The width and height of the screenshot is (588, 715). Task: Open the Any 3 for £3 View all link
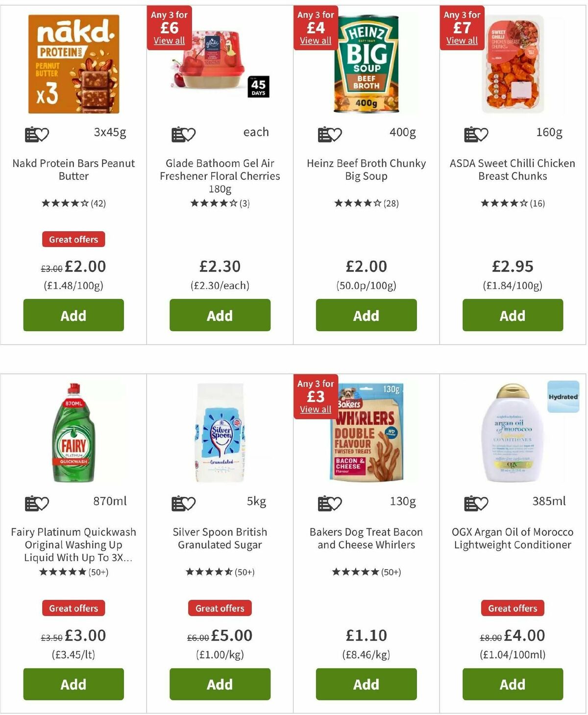pos(315,410)
